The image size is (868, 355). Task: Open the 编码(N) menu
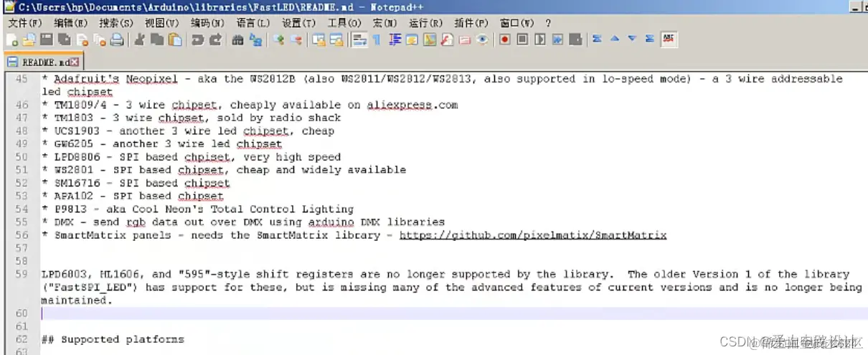pos(207,23)
